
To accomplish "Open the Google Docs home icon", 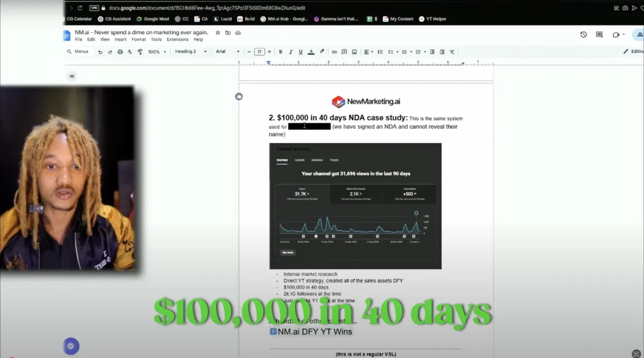I will [x=67, y=36].
